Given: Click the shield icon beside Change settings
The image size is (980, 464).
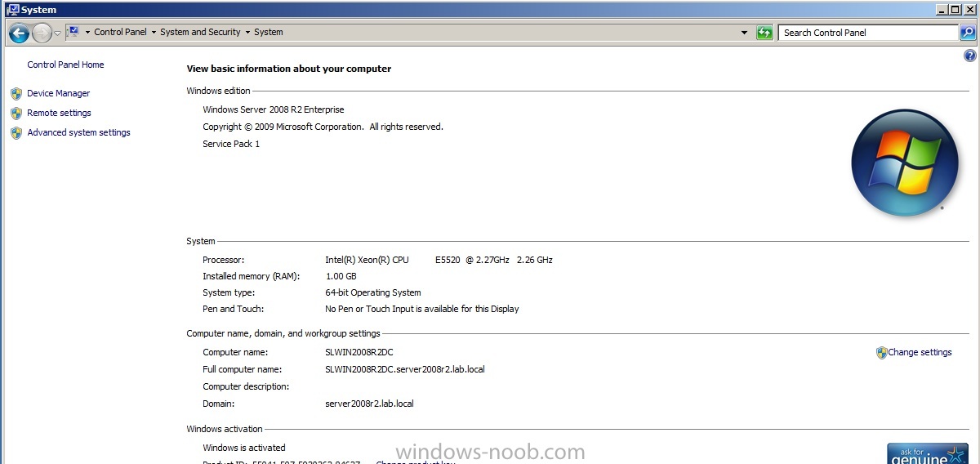Looking at the screenshot, I should (x=881, y=353).
